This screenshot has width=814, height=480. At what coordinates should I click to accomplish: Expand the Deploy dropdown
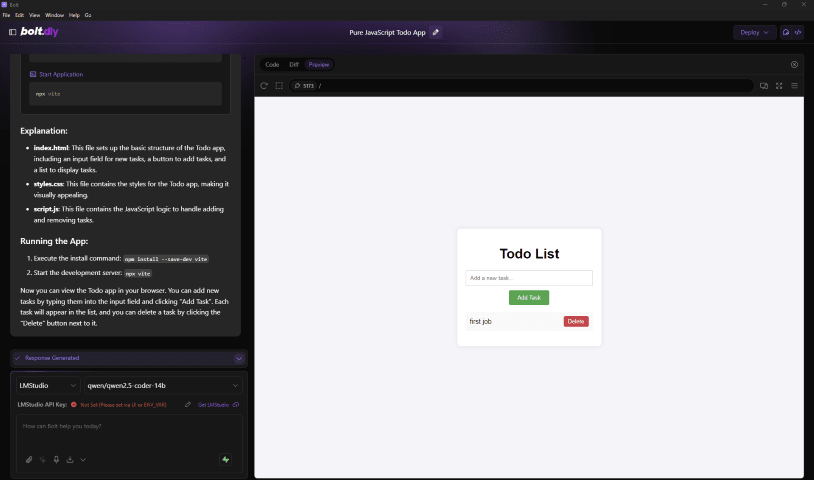coord(754,32)
